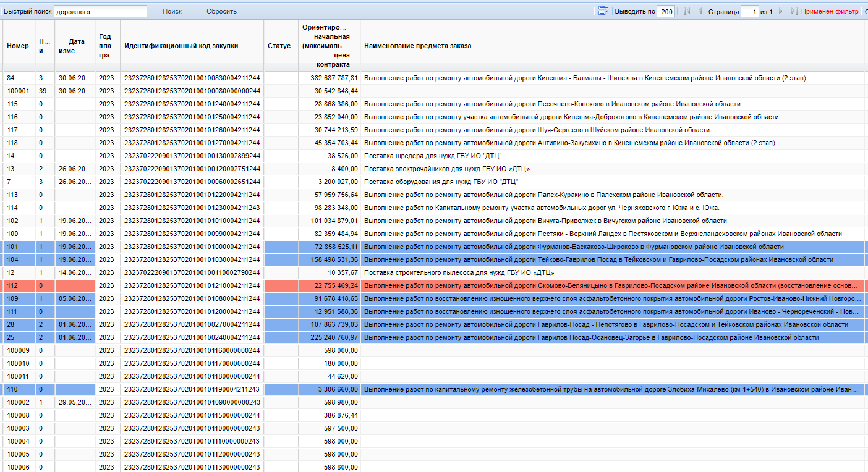This screenshot has height=472, width=868.
Task: Select the cell with number "100008"
Action: coord(18,415)
